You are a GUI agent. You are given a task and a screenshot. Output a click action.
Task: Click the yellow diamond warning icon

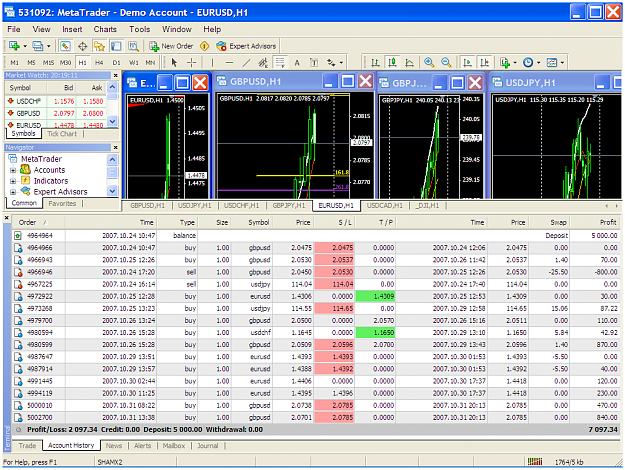[204, 46]
